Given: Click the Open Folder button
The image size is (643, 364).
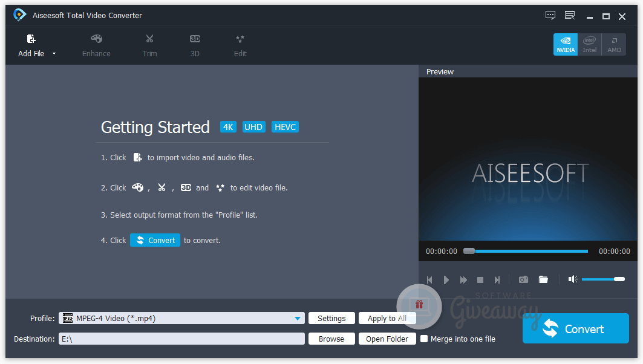Looking at the screenshot, I should tap(387, 339).
